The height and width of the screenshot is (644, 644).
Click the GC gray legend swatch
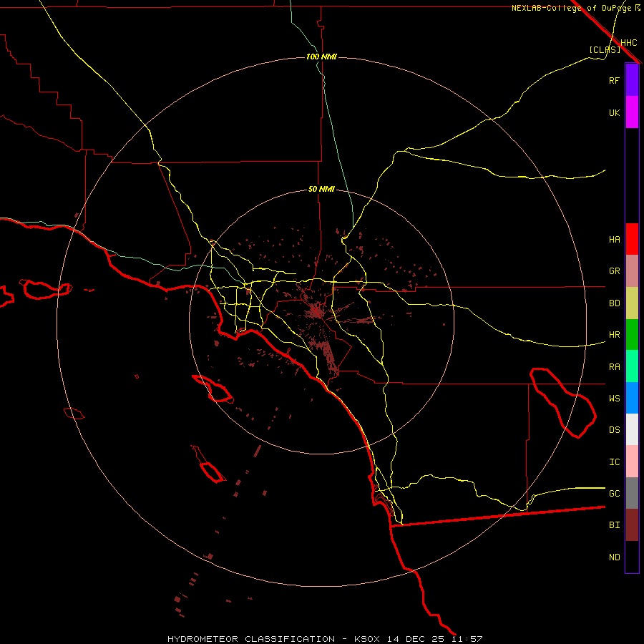click(632, 493)
